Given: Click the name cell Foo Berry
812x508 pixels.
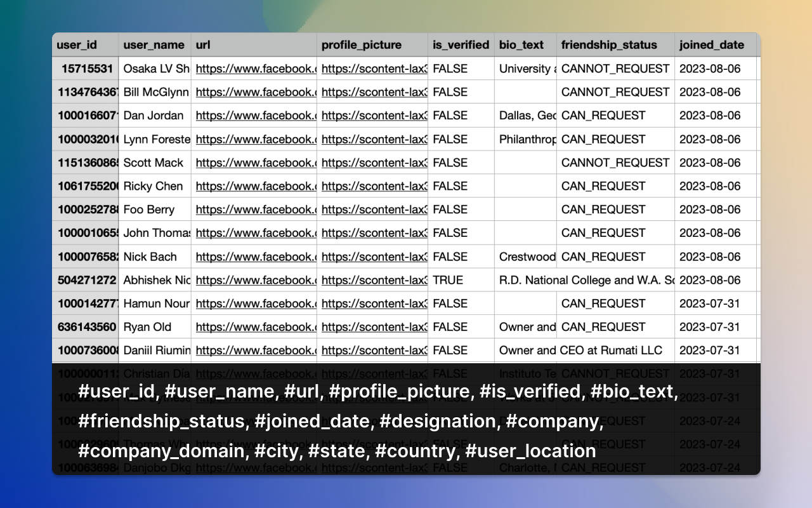Looking at the screenshot, I should (x=155, y=210).
